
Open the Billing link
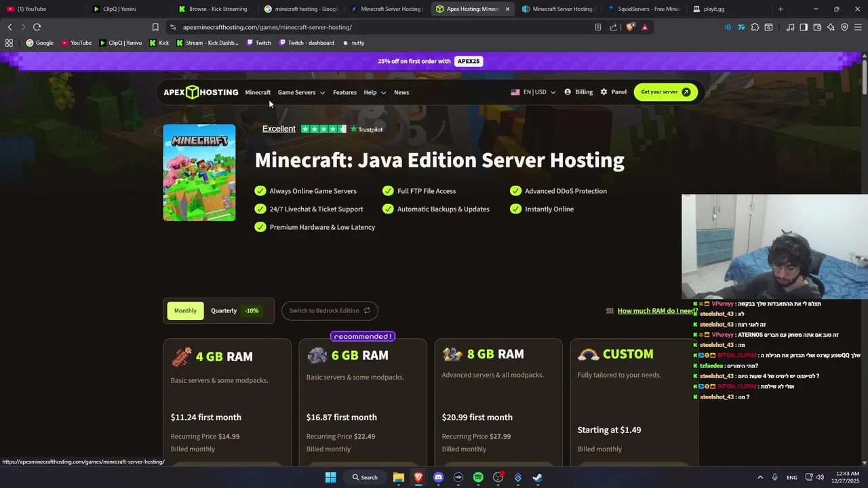click(578, 92)
